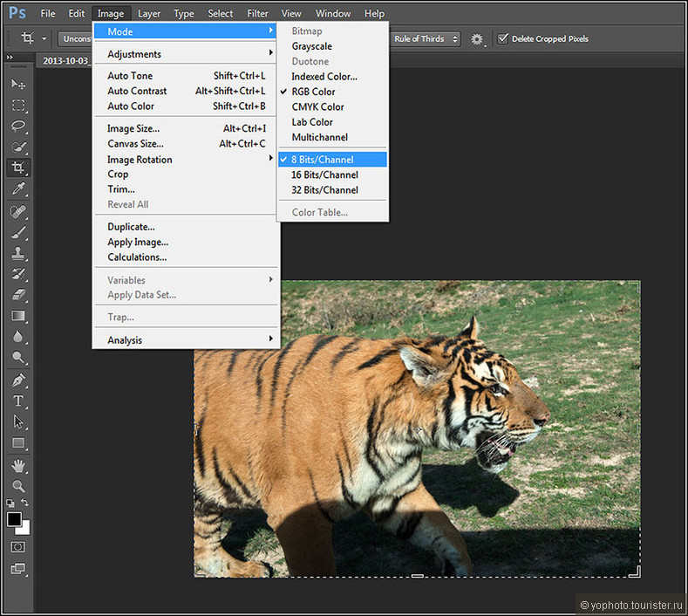Screen dimensions: 688x616
Task: Switch to the 2013-10-03 document tab
Action: [65, 60]
